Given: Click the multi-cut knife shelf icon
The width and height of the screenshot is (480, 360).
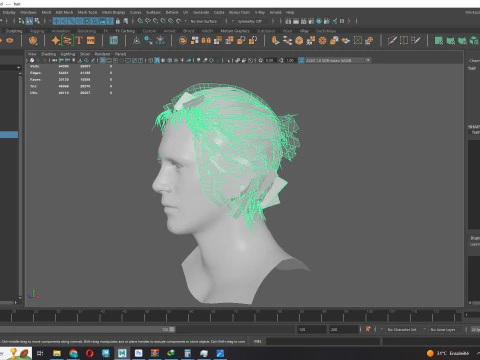Looking at the screenshot, I should (x=392, y=41).
